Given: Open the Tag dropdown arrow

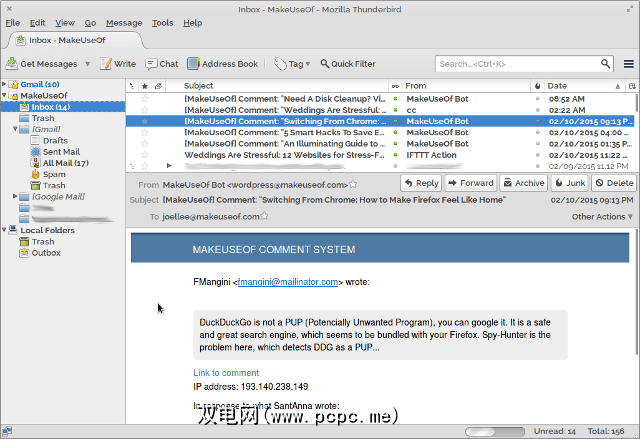Looking at the screenshot, I should coord(308,64).
